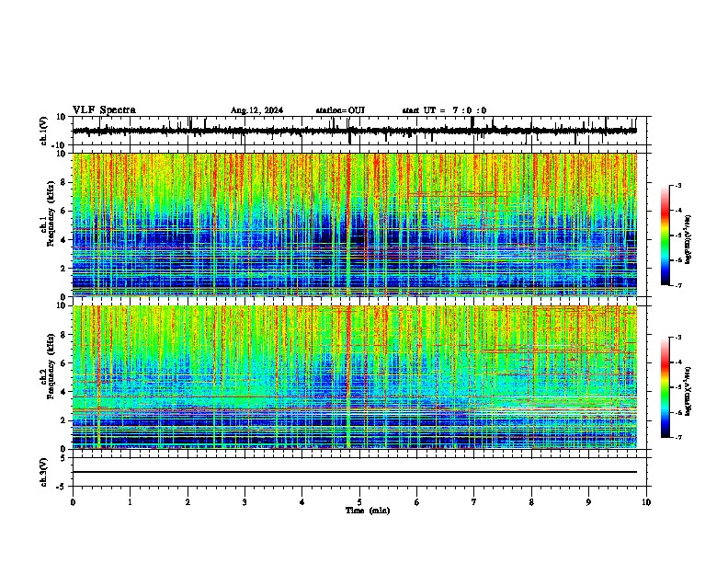Click inside the ch.1 spectrogram plot
This screenshot has width=728, height=563.
(354, 224)
